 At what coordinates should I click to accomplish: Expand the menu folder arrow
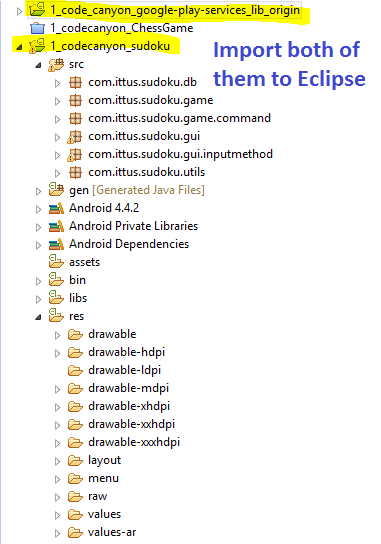click(58, 479)
